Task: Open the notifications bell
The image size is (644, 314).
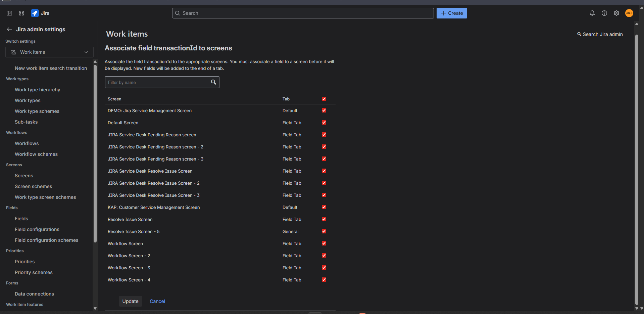Action: [592, 13]
